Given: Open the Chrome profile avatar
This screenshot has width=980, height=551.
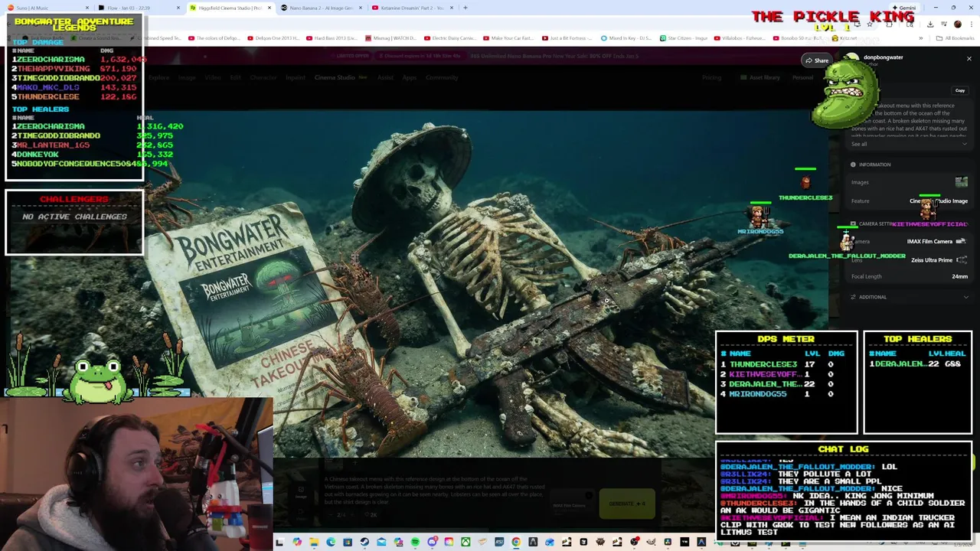Looking at the screenshot, I should (957, 24).
